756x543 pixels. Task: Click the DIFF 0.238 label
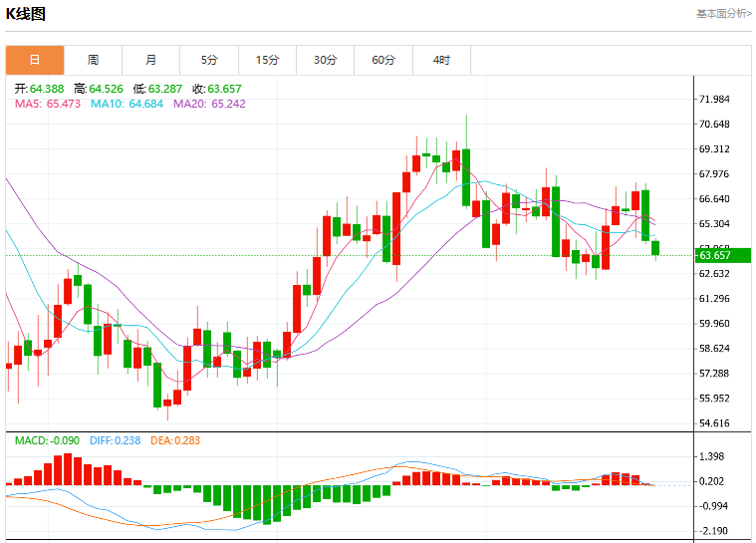(x=116, y=440)
